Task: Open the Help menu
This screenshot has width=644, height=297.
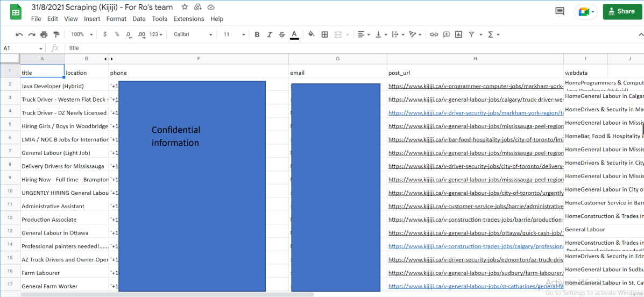Action: click(x=217, y=19)
